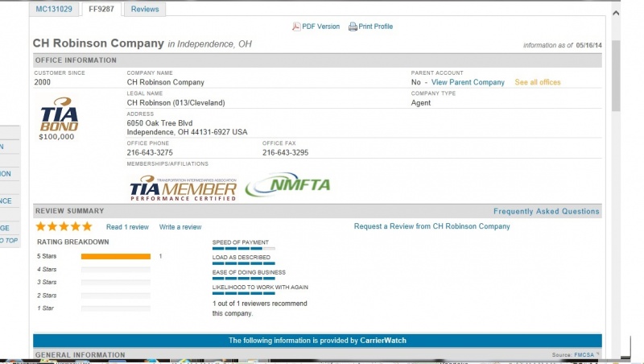Viewport: 644px width, 364px height.
Task: Click the $100,000 bond amount
Action: click(56, 136)
